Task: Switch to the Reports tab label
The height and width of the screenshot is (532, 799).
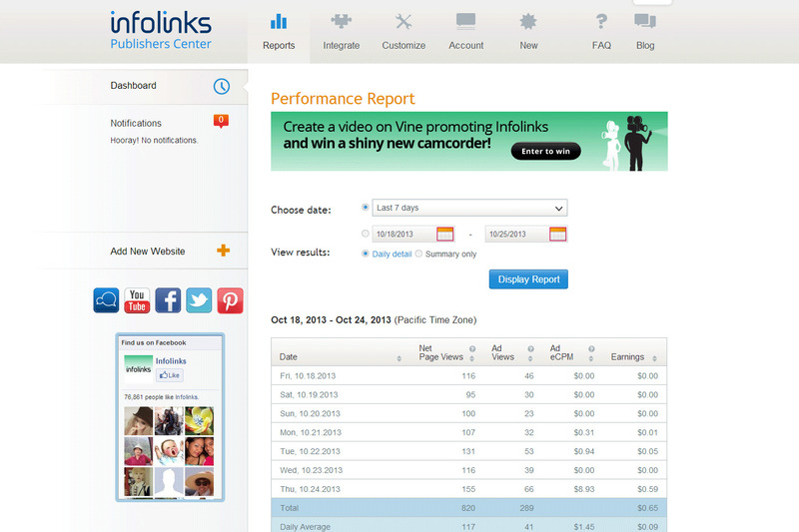Action: [279, 45]
